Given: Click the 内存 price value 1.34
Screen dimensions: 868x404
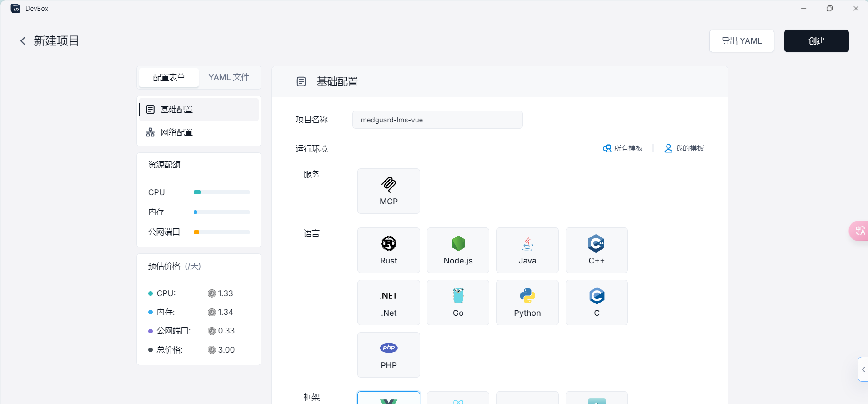Looking at the screenshot, I should click(225, 312).
